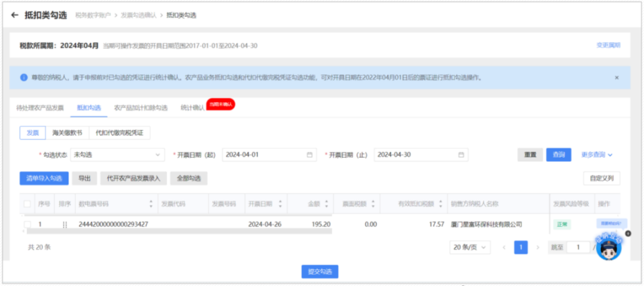Tick the select-all checkbox in table header
Screen dimensions: 644x286
pos(27,203)
